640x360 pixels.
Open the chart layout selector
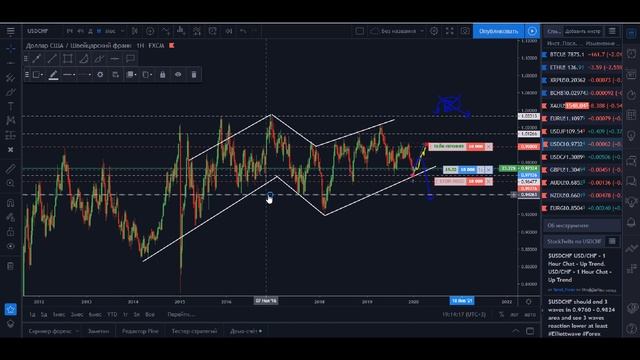pos(360,31)
